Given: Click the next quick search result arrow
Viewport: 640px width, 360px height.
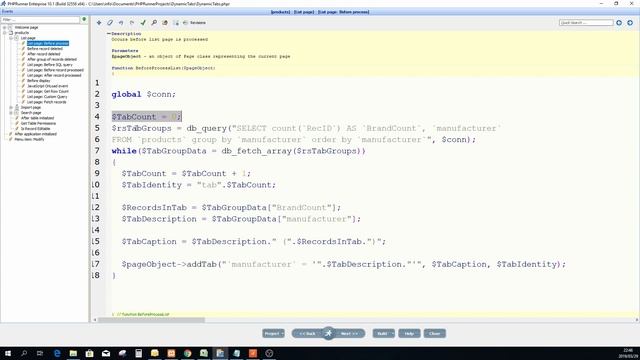Looking at the screenshot, I should (630, 23).
